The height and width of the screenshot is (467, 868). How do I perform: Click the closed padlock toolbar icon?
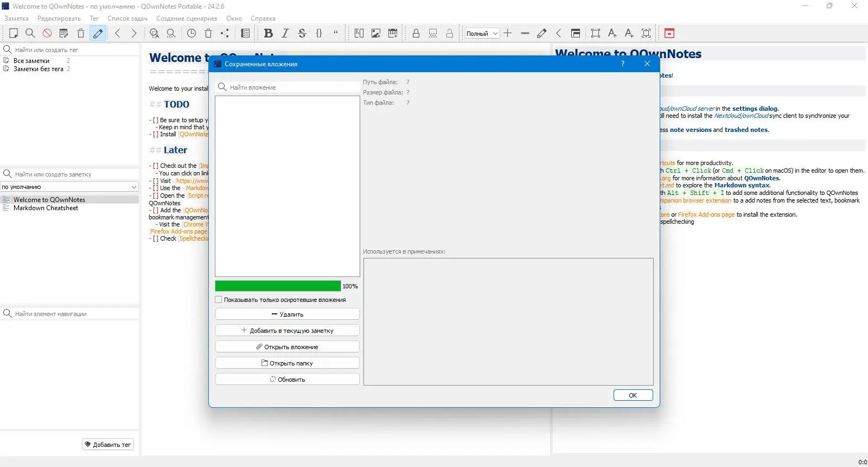(416, 33)
